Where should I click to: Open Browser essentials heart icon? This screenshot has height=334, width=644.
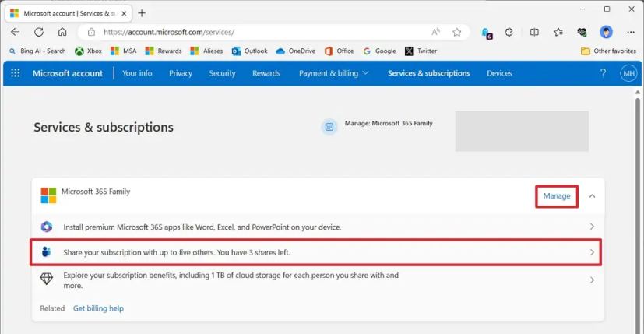coord(582,32)
